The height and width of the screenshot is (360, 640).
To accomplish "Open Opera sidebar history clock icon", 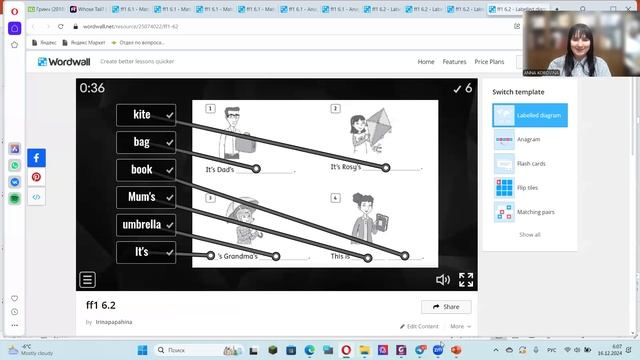I will coord(15,312).
